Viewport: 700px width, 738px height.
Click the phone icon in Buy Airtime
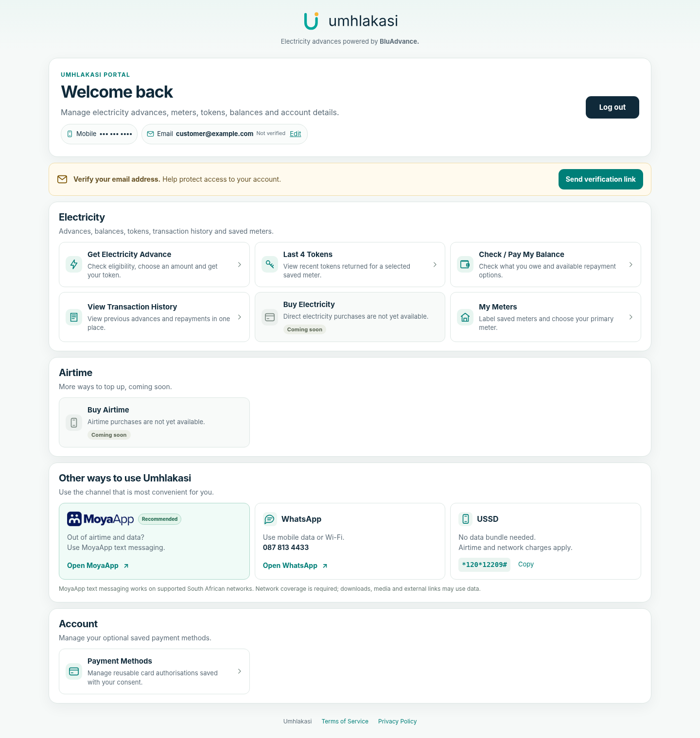74,423
